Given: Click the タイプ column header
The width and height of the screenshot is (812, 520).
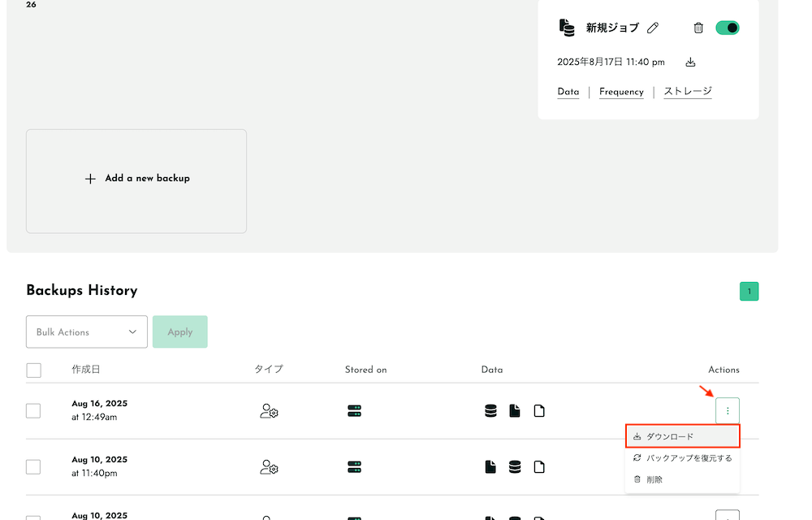Looking at the screenshot, I should [269, 370].
